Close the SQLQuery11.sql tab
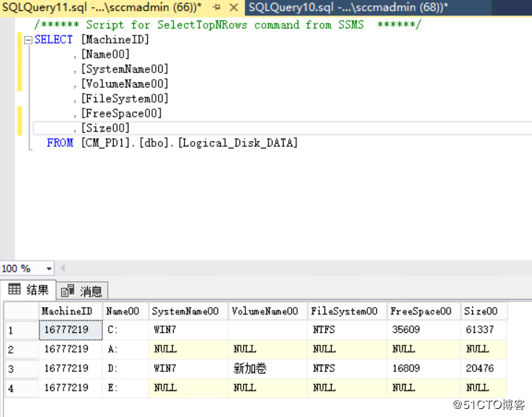This screenshot has width=532, height=417. coord(233,7)
